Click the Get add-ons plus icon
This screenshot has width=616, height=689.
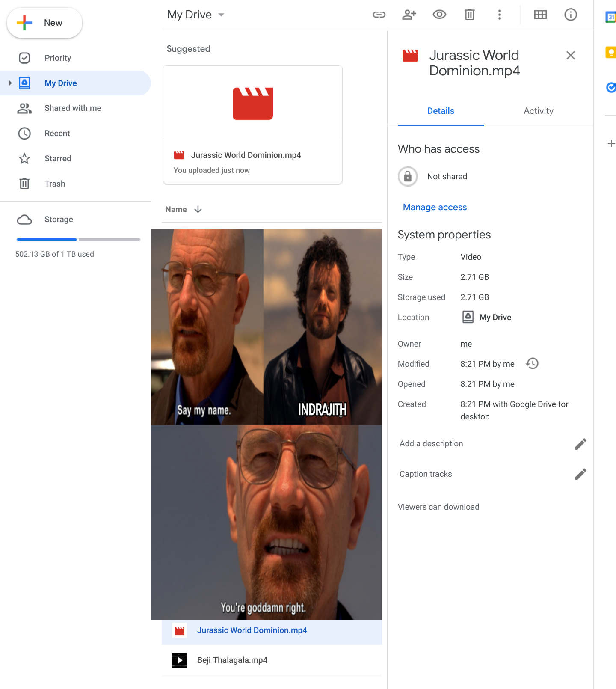click(x=611, y=143)
